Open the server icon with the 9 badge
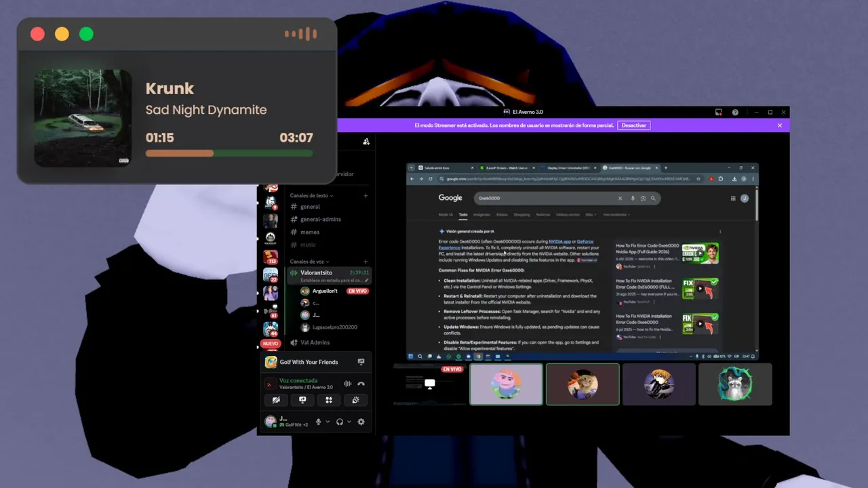Image resolution: width=868 pixels, height=488 pixels. 271,202
